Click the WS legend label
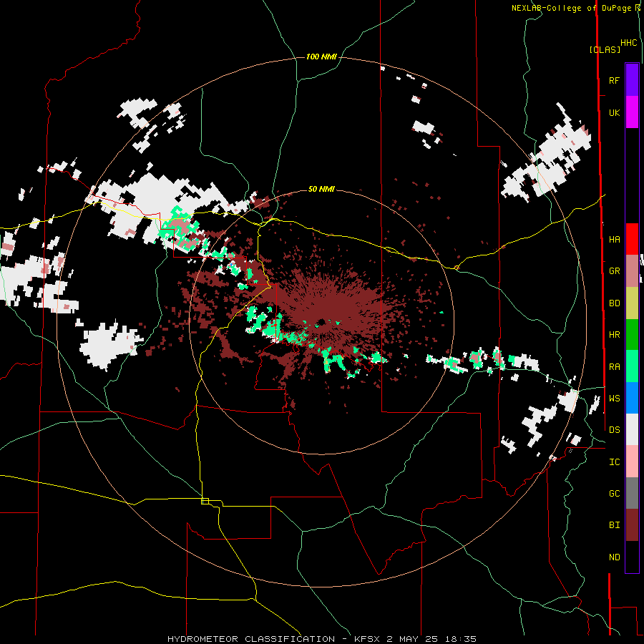 coord(614,399)
